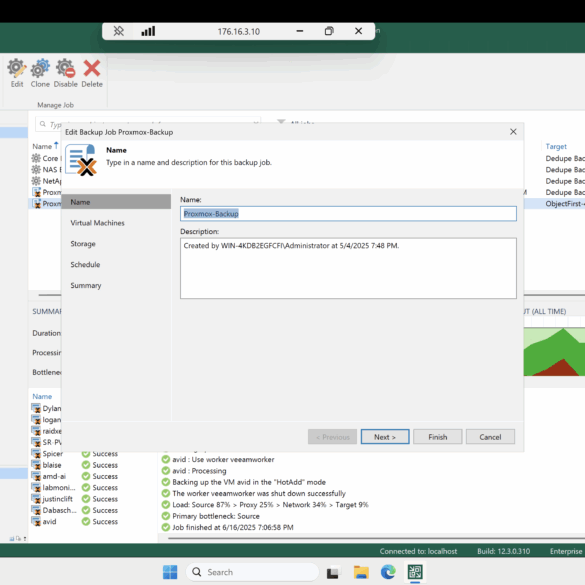Open Task View from the taskbar
This screenshot has width=585, height=585.
point(333,572)
